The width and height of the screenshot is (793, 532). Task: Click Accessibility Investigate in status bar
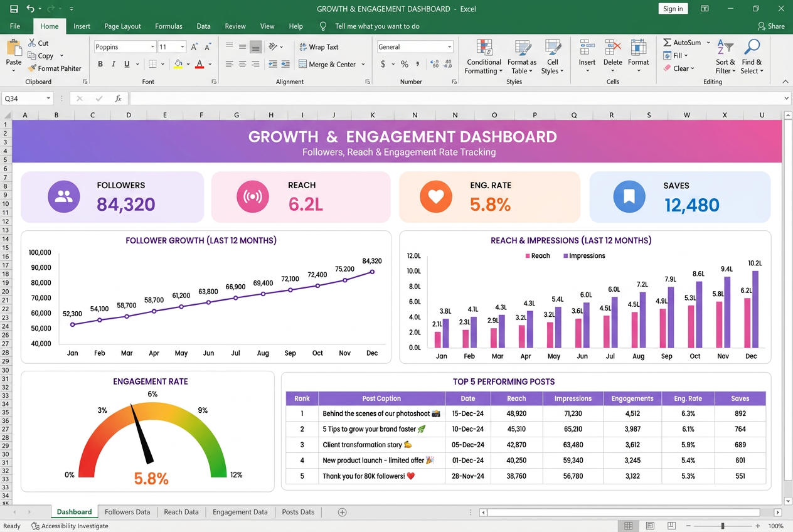coord(70,526)
